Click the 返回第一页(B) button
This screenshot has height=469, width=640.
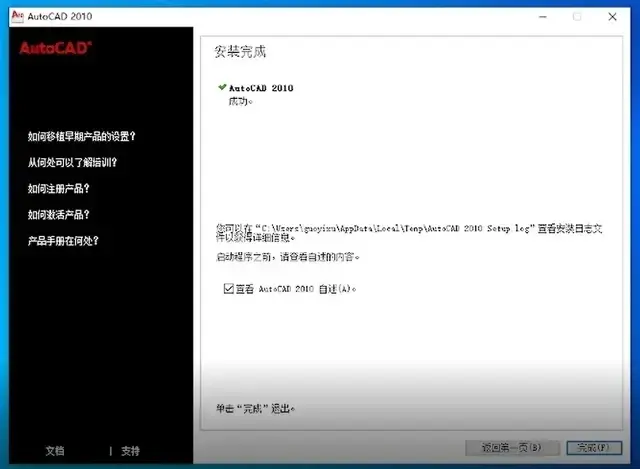[512, 448]
